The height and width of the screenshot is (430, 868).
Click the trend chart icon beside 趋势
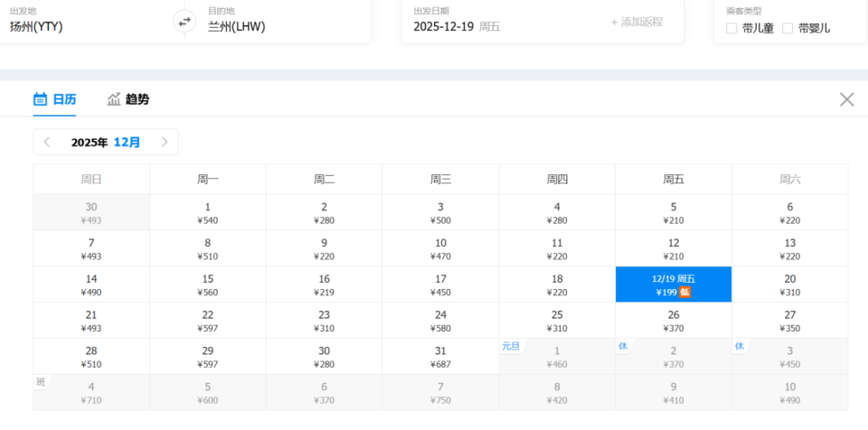tap(114, 99)
